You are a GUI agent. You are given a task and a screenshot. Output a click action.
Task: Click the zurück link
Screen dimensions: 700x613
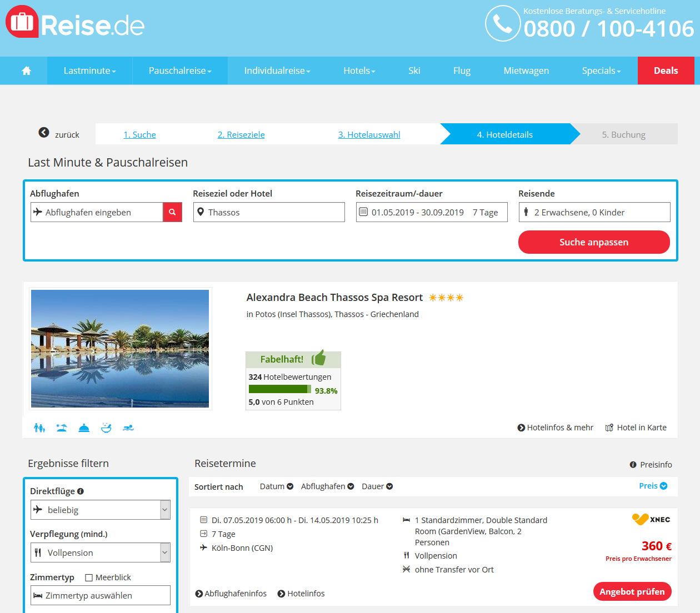(67, 135)
